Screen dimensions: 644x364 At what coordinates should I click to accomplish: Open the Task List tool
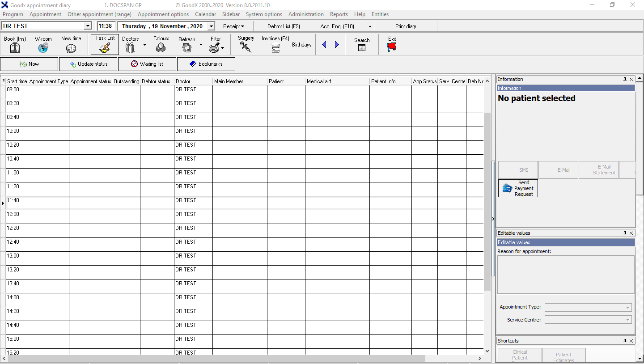pos(105,47)
